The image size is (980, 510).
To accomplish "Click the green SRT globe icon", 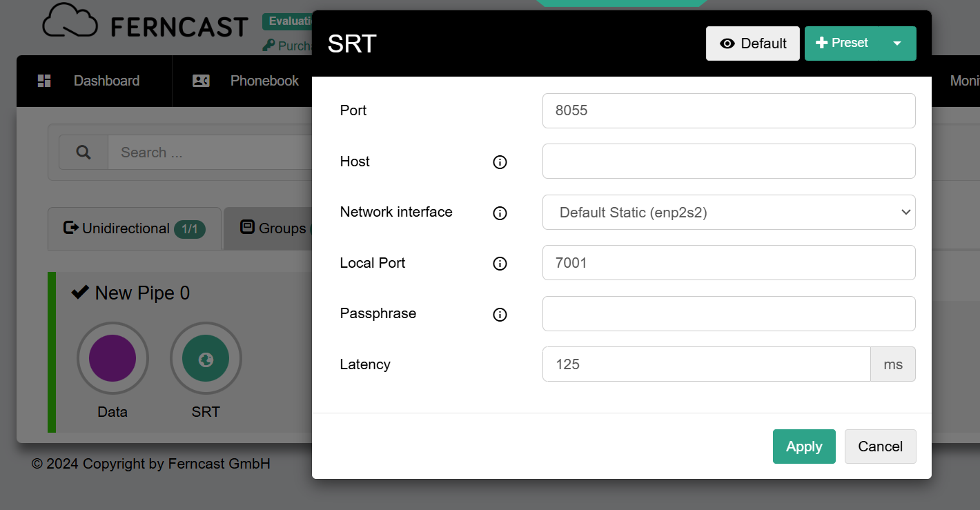I will click(206, 359).
